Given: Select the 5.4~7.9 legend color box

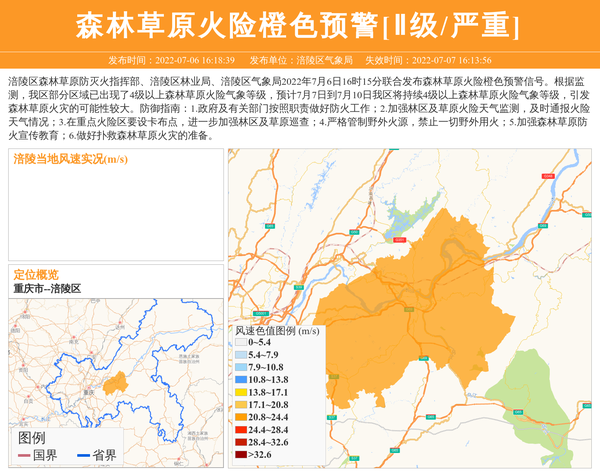Looking at the screenshot, I should click(240, 355).
